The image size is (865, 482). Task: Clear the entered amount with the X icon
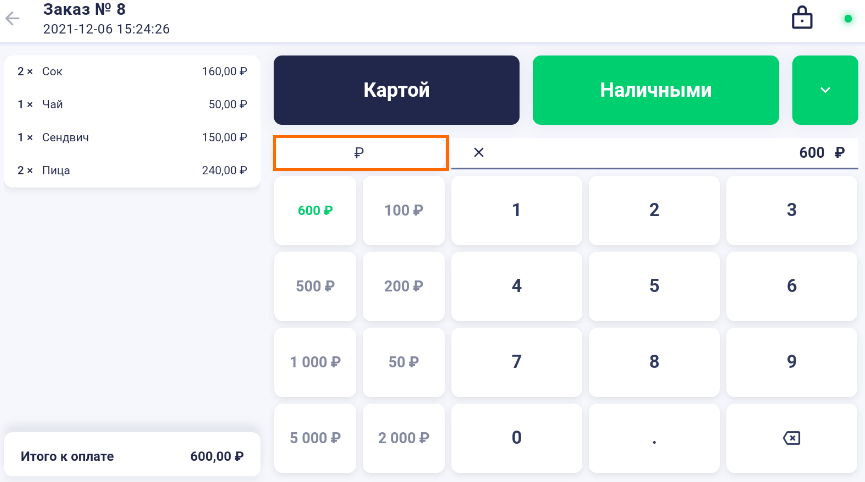[x=479, y=153]
